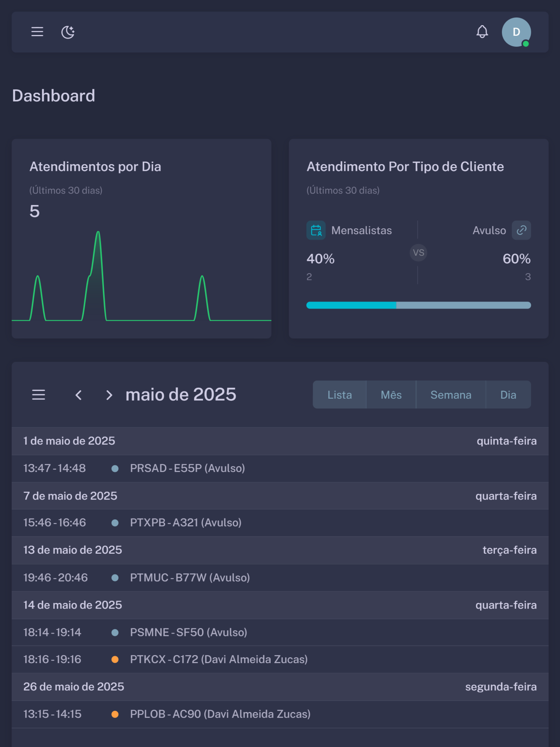Click the Atendimentos por Dia line chart

[x=142, y=276]
